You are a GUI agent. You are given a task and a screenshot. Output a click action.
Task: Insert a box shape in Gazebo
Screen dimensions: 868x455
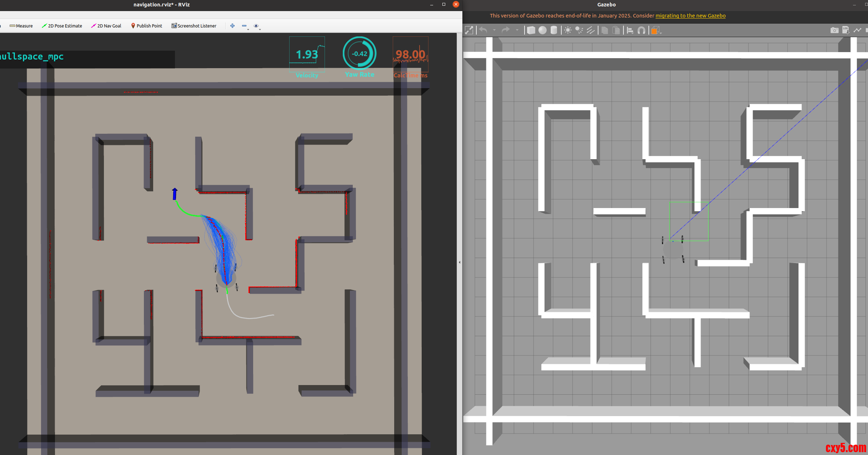(531, 30)
